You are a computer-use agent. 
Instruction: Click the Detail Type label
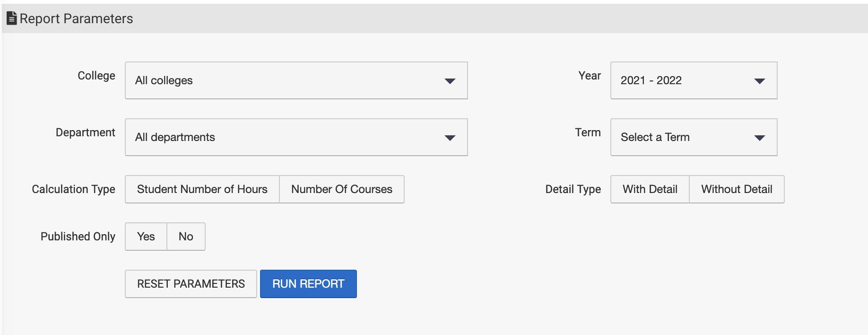(573, 189)
